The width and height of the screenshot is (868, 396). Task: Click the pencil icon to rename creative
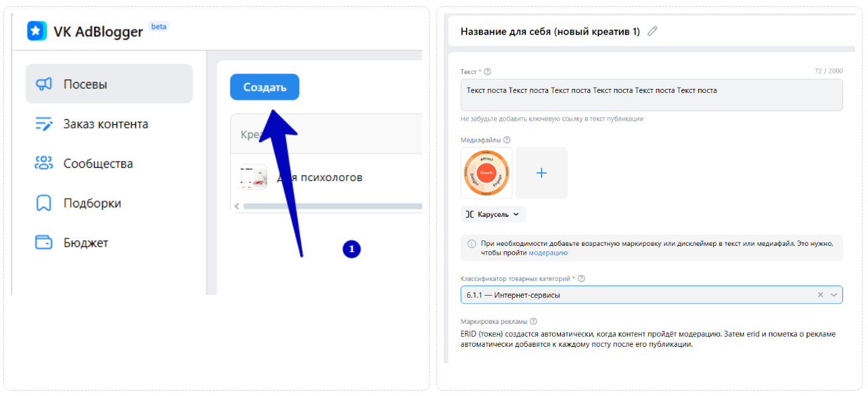point(652,32)
